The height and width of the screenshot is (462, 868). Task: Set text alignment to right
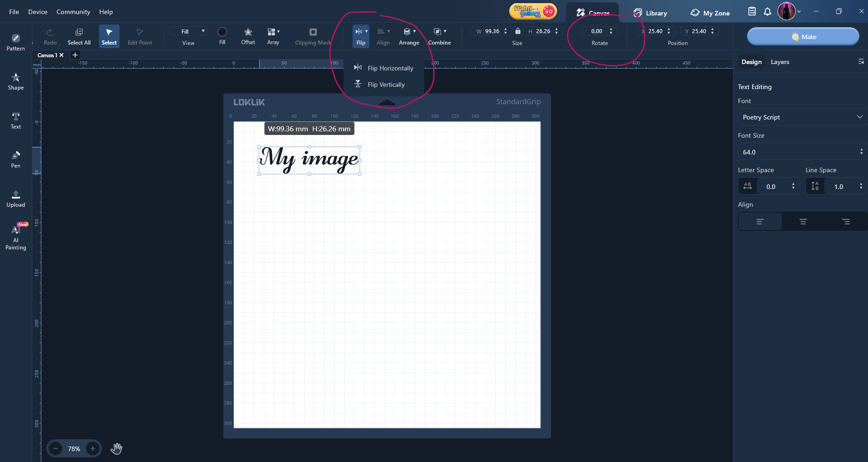(x=846, y=222)
